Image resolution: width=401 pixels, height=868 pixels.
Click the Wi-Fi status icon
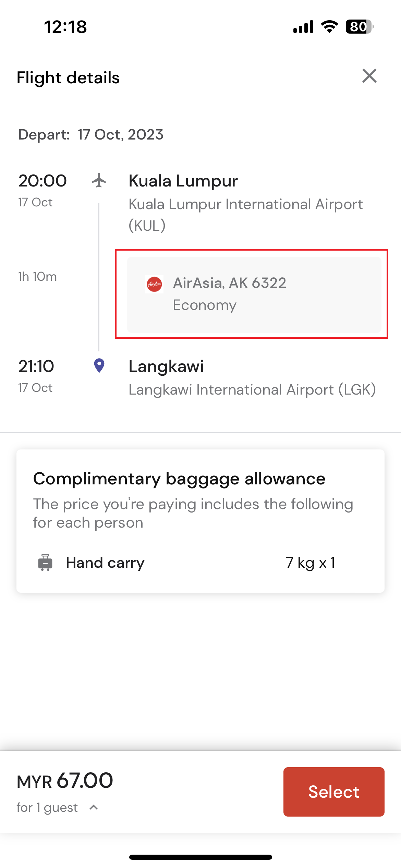[329, 26]
